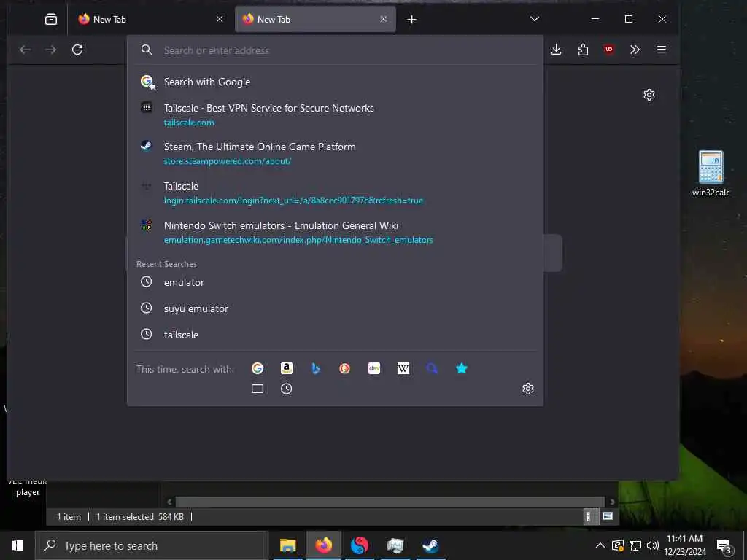
Task: Close the active New Tab
Action: (x=384, y=19)
